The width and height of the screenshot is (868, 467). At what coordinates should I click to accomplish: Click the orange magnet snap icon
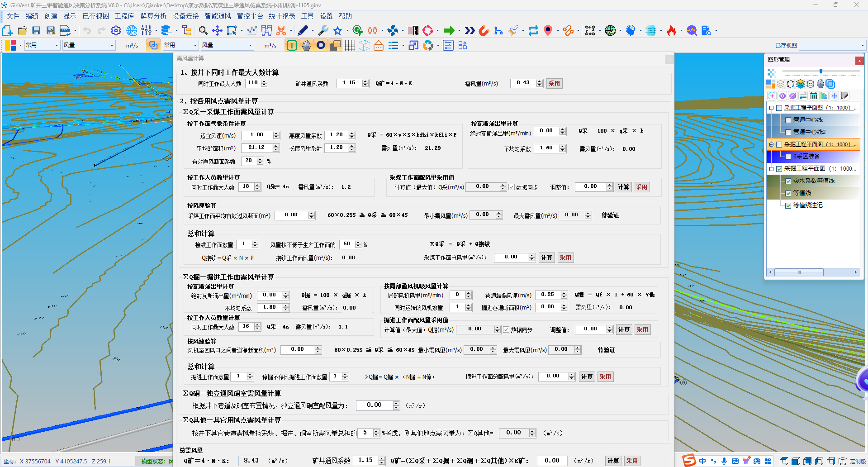tap(484, 30)
